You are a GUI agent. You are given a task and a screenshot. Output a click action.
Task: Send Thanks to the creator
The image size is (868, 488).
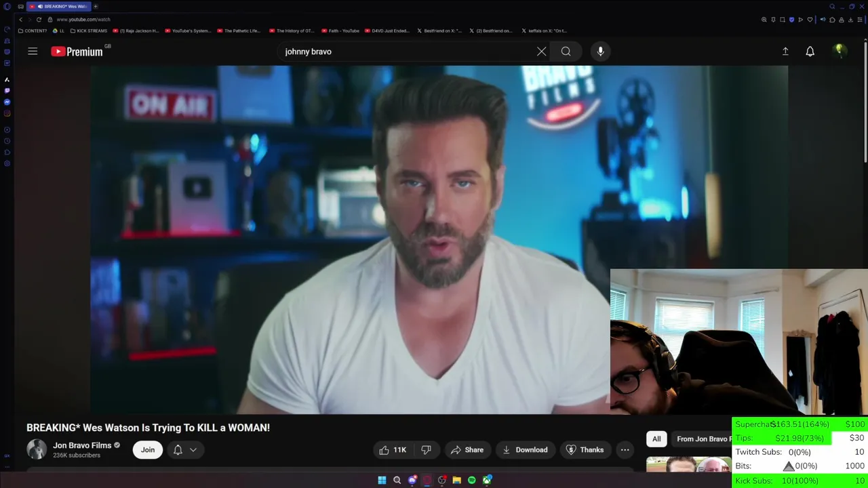click(x=585, y=450)
